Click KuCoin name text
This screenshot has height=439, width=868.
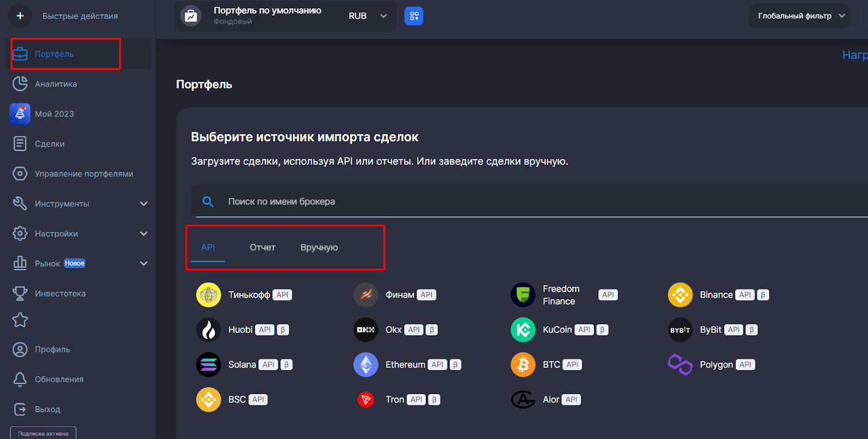coord(557,330)
